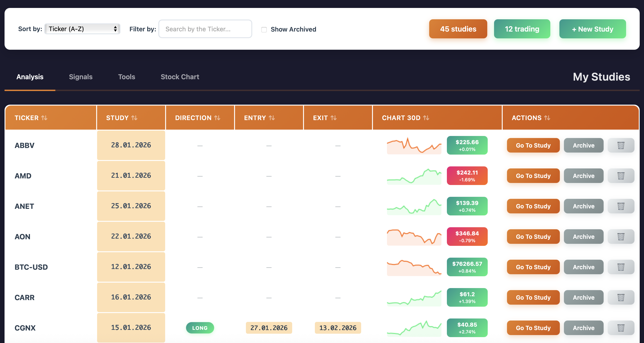Click the BTC-USD study date 12.01.2026

[x=131, y=267]
